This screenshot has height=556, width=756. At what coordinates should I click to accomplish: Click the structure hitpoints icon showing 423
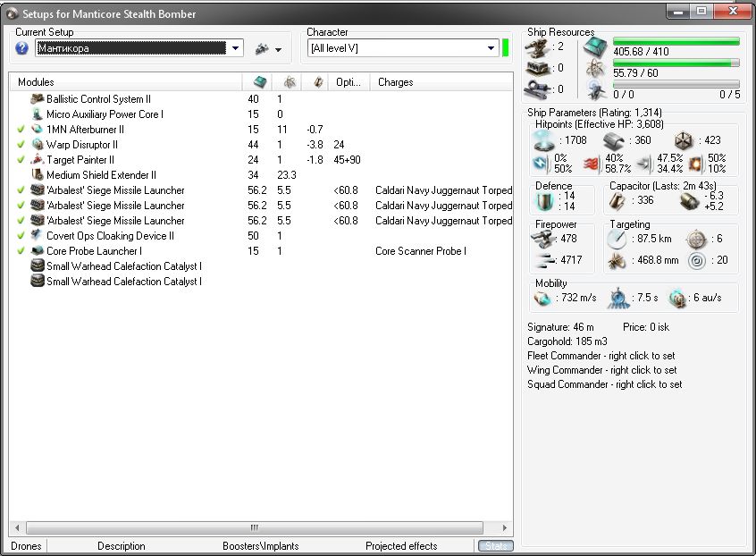pyautogui.click(x=684, y=140)
